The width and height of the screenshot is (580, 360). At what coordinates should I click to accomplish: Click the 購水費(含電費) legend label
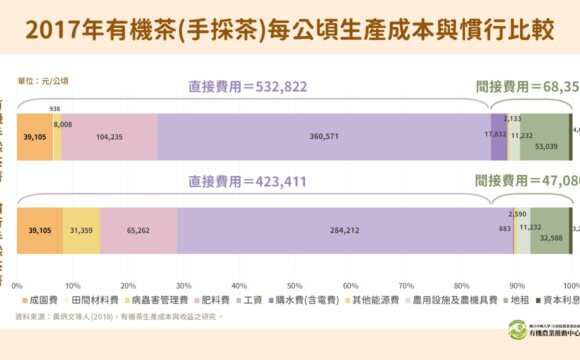tap(307, 300)
